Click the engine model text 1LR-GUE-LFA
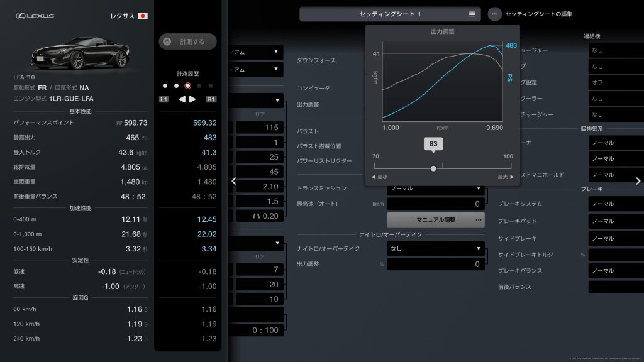 click(x=71, y=99)
